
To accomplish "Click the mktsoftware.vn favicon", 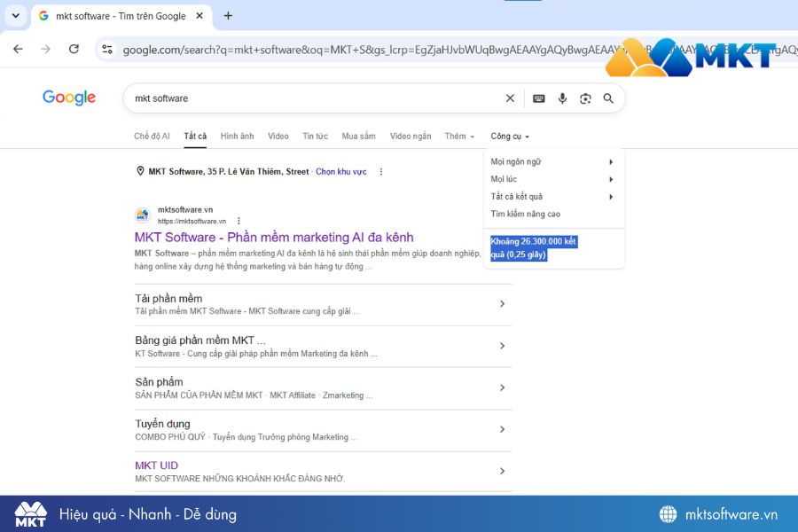I will 143,215.
